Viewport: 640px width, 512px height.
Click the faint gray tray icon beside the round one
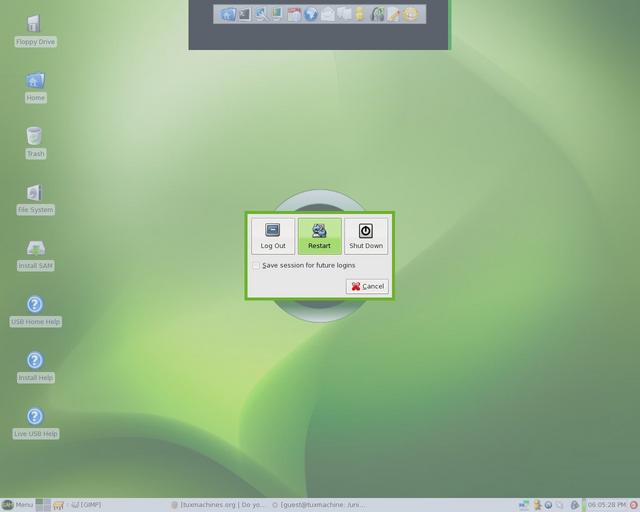(x=560, y=505)
